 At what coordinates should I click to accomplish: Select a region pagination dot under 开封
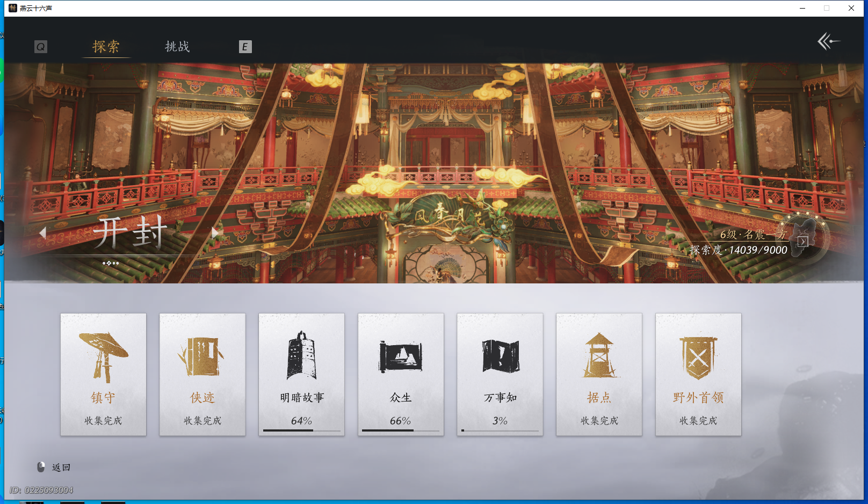pyautogui.click(x=110, y=263)
